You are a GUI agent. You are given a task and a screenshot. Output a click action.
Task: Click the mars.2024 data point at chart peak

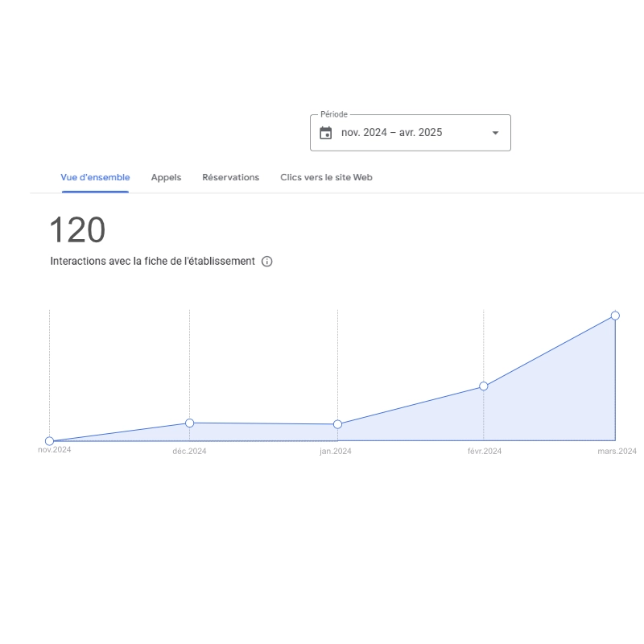pyautogui.click(x=615, y=316)
